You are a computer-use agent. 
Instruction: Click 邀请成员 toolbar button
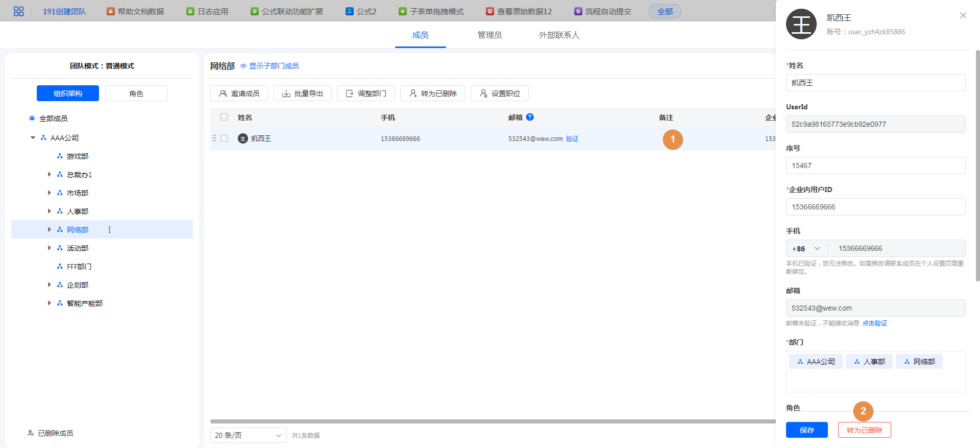coord(239,93)
